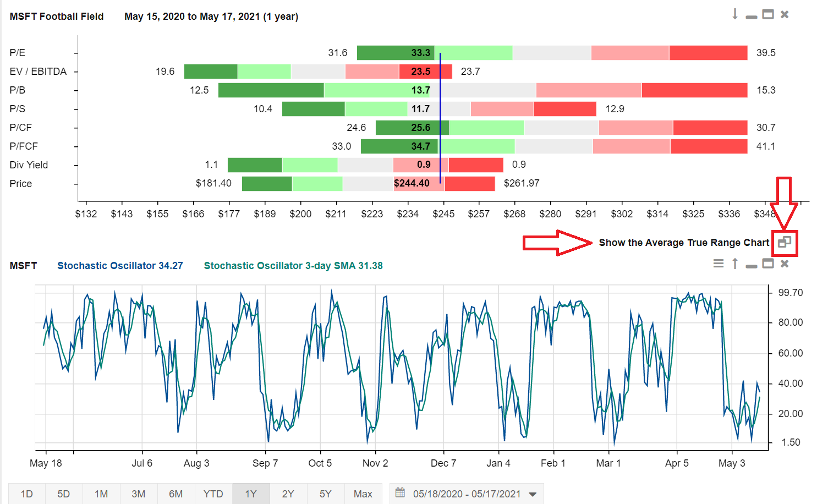Choose the 5Y time range
817x504 pixels.
click(325, 494)
